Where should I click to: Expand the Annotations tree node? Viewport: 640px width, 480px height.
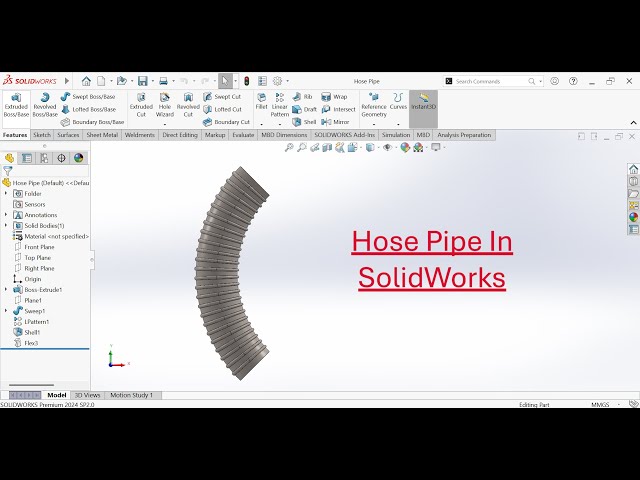(6, 215)
